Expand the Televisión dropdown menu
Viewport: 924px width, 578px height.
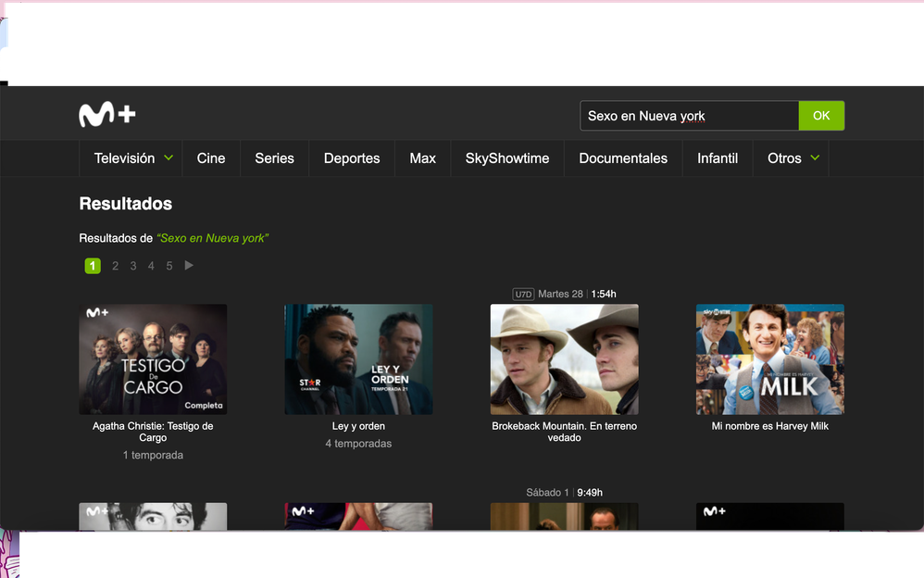pos(133,158)
